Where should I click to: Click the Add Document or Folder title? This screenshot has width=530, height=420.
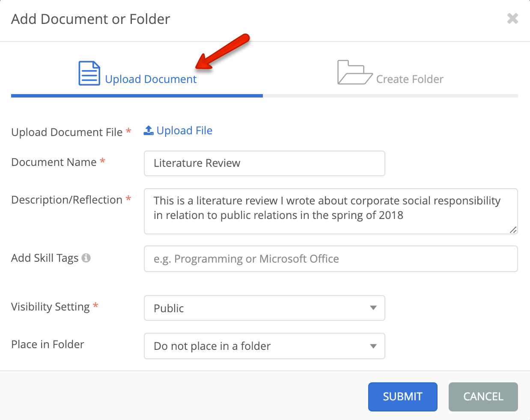tap(91, 19)
